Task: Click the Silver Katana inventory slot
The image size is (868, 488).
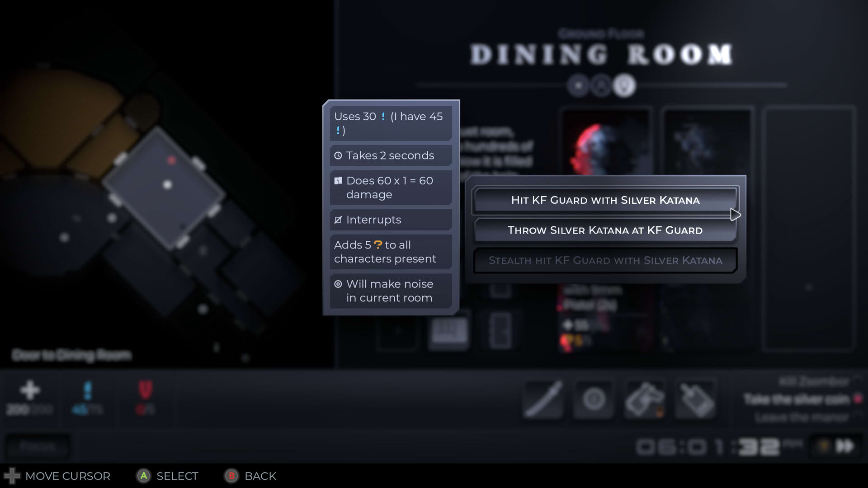Action: click(543, 399)
